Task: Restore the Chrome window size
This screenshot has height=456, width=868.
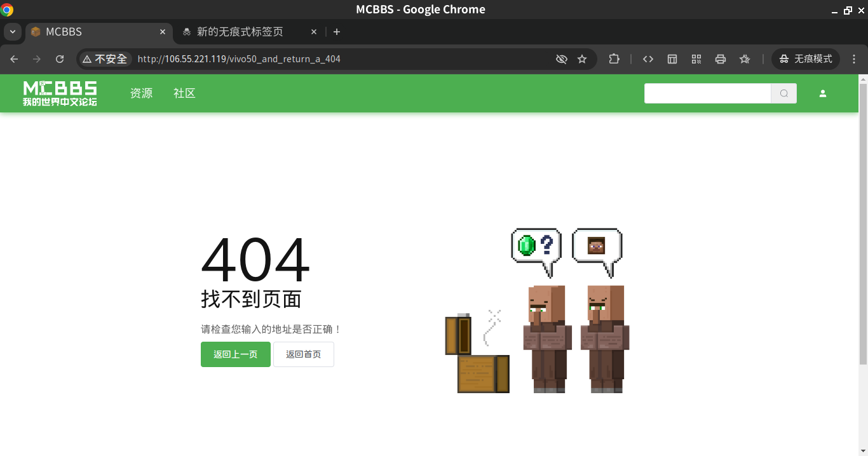Action: tap(848, 10)
